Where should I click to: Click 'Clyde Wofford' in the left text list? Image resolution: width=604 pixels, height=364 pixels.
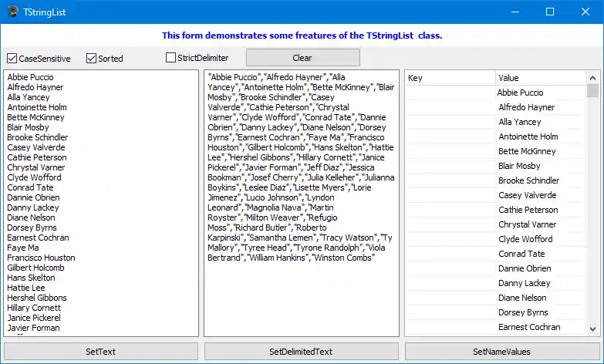click(x=34, y=177)
